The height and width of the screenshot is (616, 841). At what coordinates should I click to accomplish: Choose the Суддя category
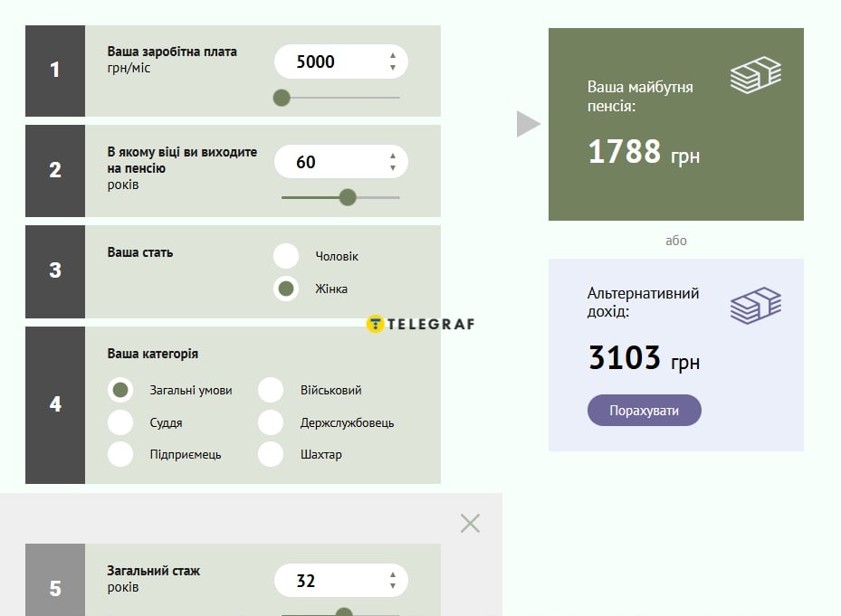[x=120, y=422]
